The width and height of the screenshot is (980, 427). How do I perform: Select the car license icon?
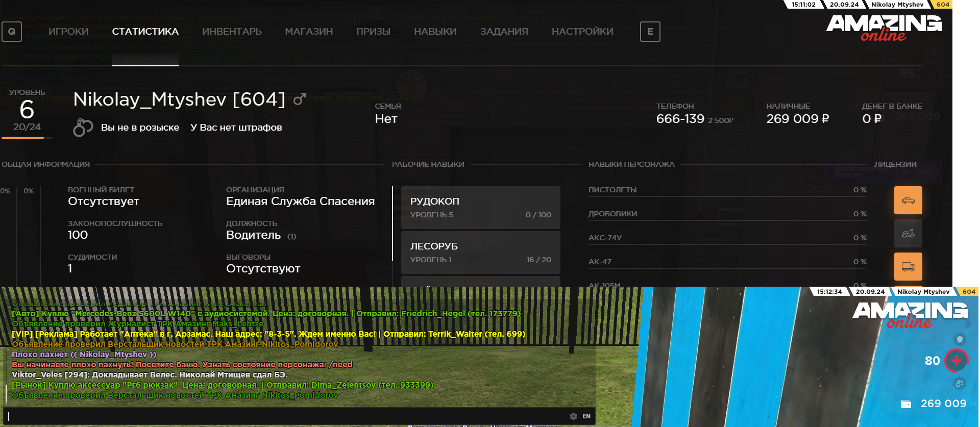908,200
